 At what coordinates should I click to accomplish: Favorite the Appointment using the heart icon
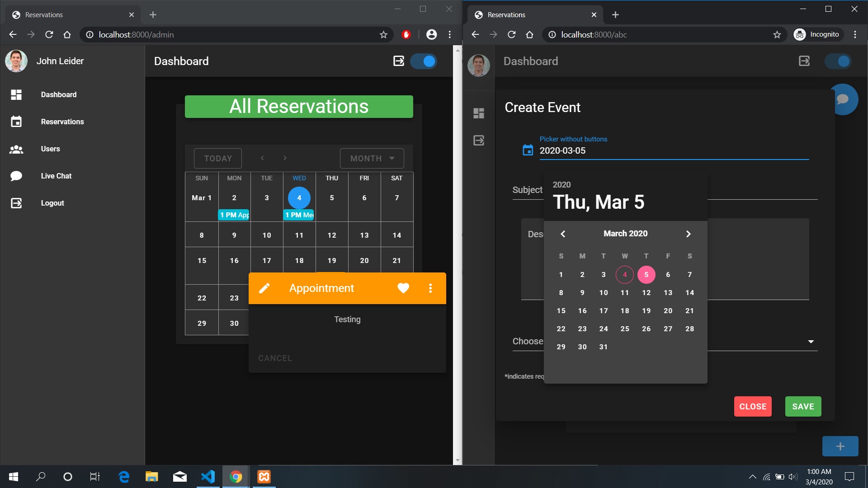[x=403, y=288]
